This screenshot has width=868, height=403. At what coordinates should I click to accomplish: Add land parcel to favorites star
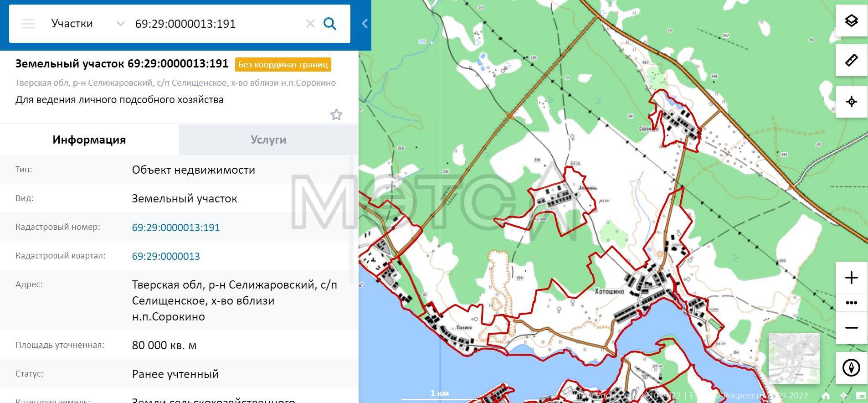click(x=336, y=114)
